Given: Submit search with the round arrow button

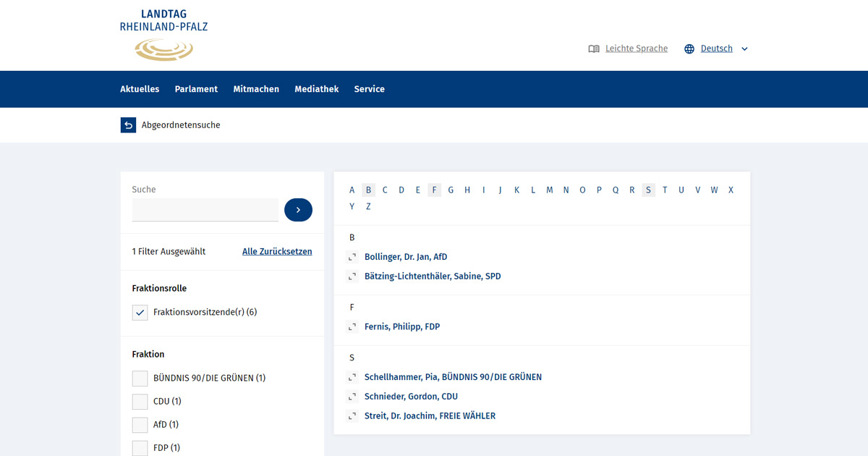Looking at the screenshot, I should click(x=298, y=210).
